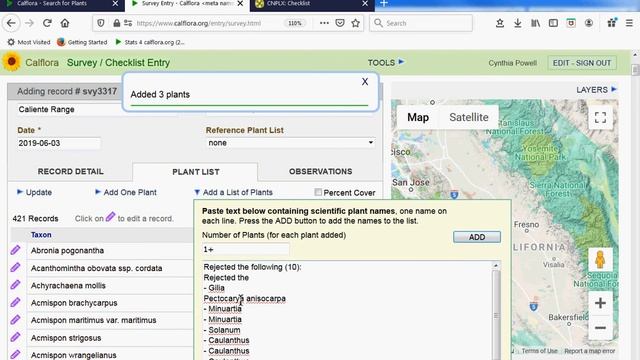Open map Terms of Use link
Image resolution: width=640 pixels, height=360 pixels.
[539, 351]
